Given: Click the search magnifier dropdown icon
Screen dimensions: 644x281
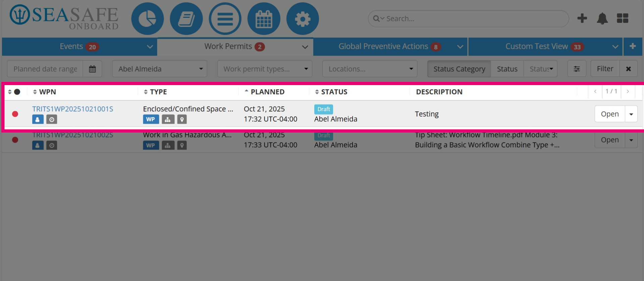Looking at the screenshot, I should pos(379,18).
